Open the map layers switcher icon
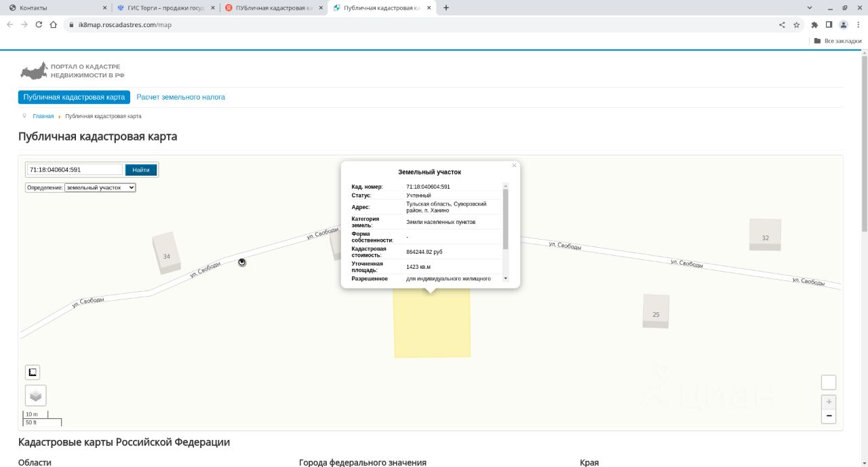Viewport: 868px width, 467px height. (36, 396)
